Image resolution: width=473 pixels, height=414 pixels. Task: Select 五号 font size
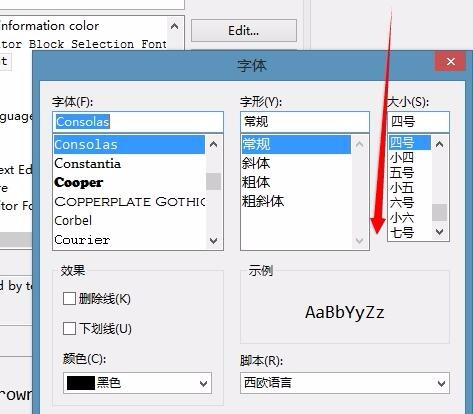(410, 173)
